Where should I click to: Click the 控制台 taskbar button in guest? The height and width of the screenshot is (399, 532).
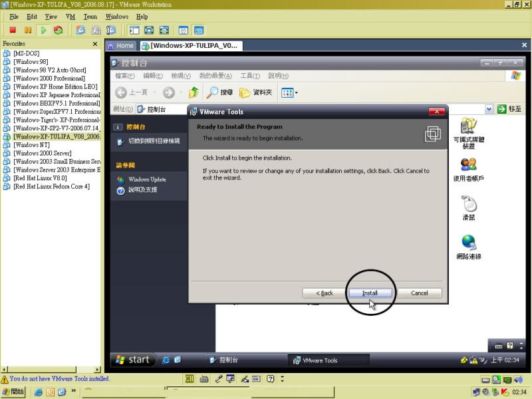click(245, 360)
